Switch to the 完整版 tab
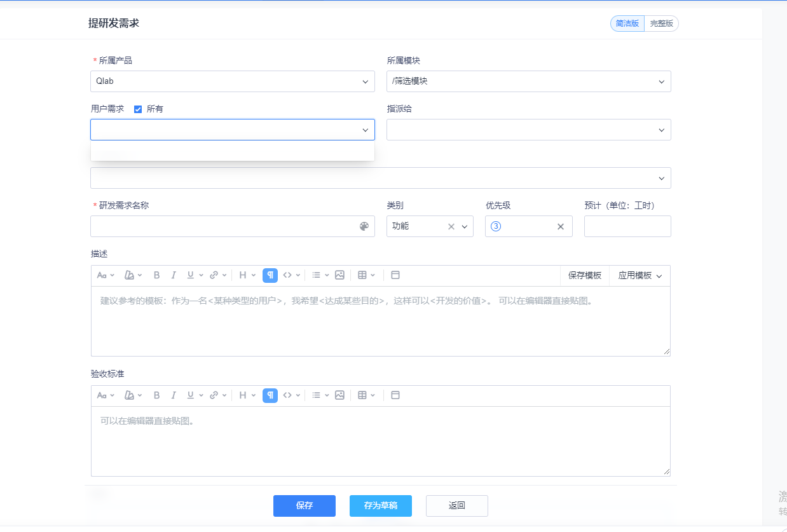Screen dimensions: 787x532 pos(661,24)
